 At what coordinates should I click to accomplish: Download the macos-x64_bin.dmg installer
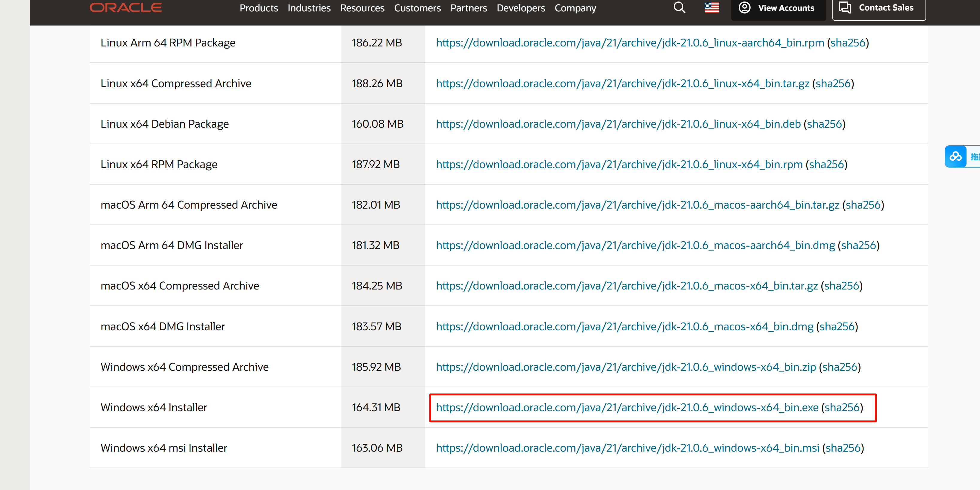click(x=625, y=326)
